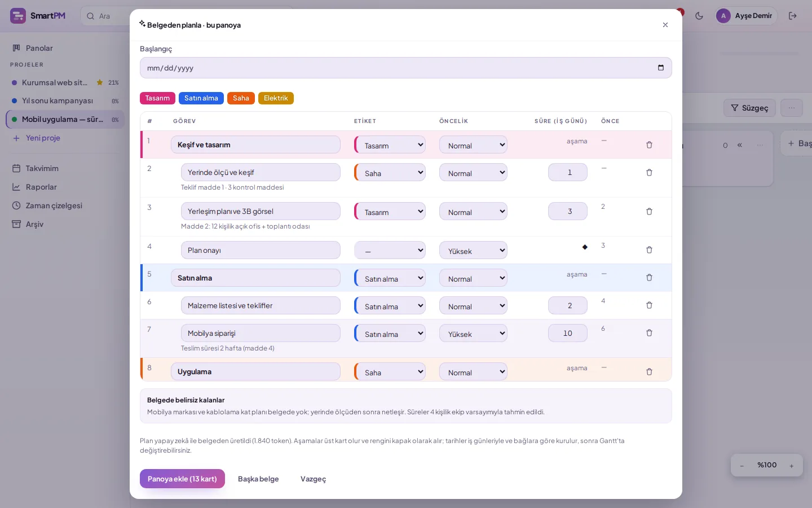Open Panolar in the sidebar

[65, 48]
